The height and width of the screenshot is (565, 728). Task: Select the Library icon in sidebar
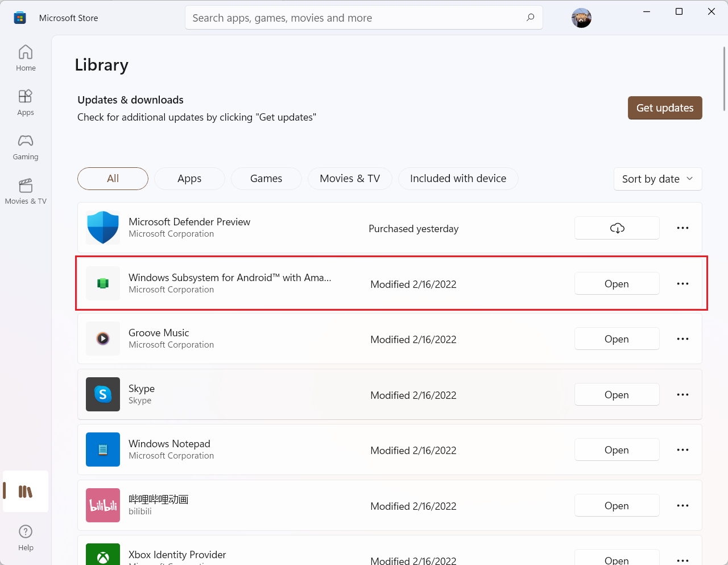[x=26, y=492]
